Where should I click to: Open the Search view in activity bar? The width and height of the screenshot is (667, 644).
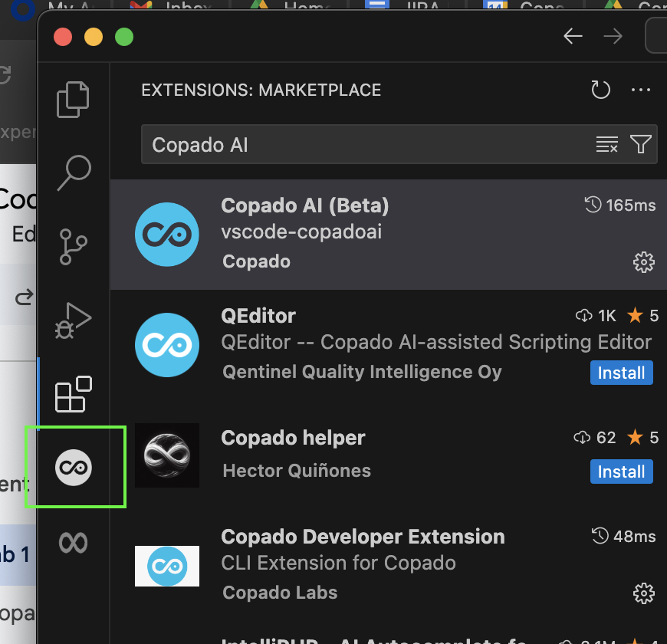pos(74,172)
